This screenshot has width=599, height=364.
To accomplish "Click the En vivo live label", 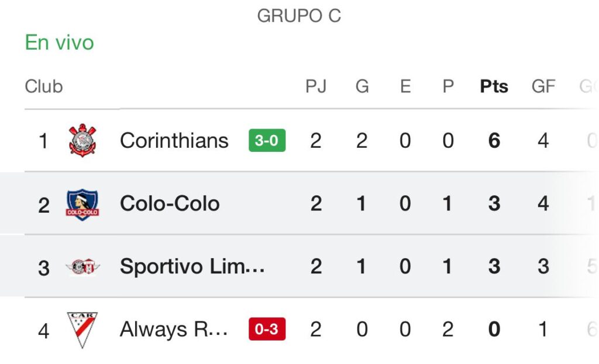I will tap(59, 42).
